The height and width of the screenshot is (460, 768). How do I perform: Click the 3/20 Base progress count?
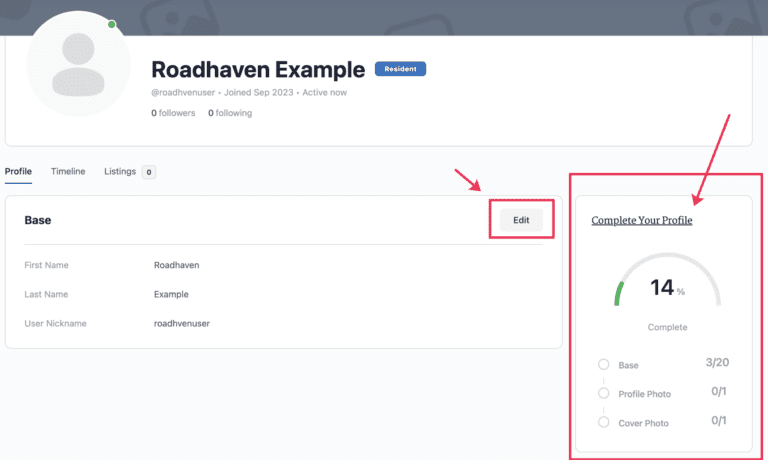click(x=717, y=363)
